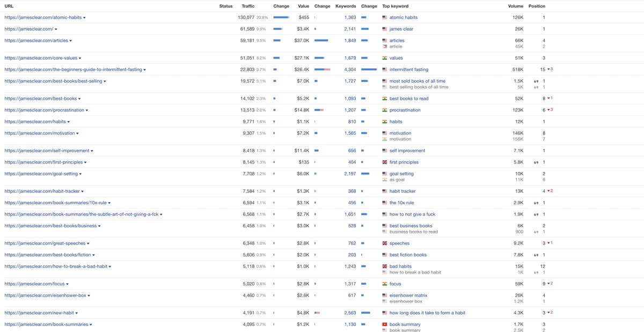The width and height of the screenshot is (644, 332).
Task: Click the US flag next to 'the 10x rule'
Action: [384, 203]
